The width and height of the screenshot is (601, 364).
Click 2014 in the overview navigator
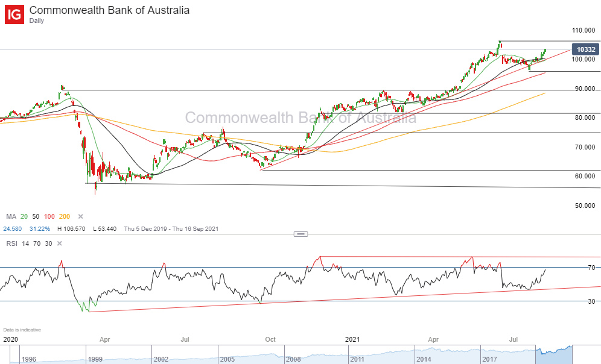pos(424,359)
